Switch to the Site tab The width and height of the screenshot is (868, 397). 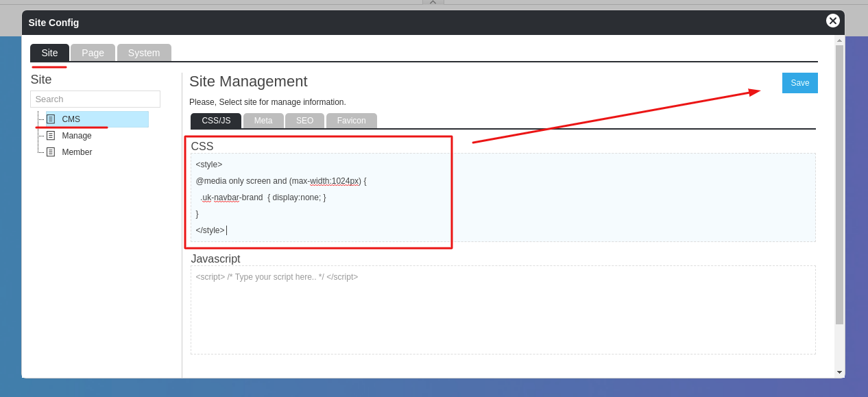[49, 53]
